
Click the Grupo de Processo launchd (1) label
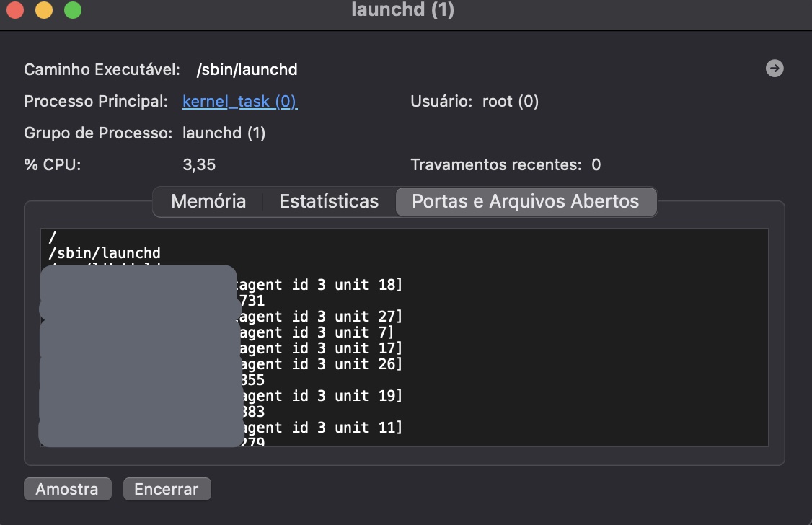[x=144, y=133]
